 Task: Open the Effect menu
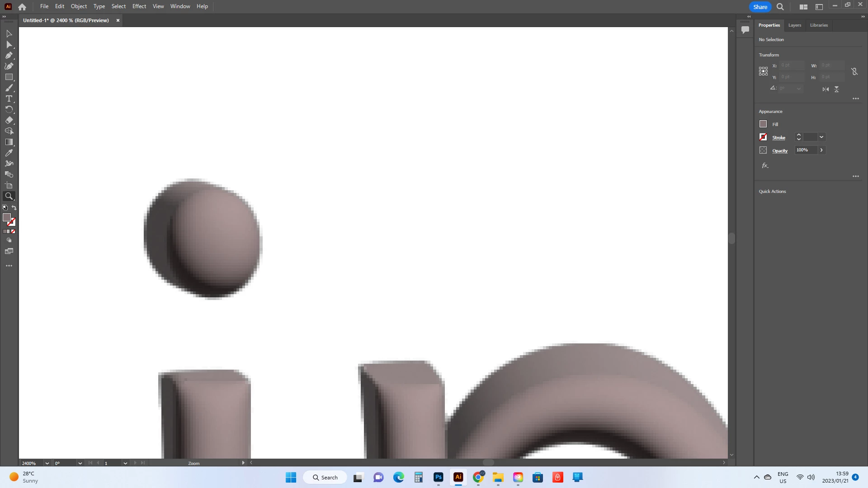139,6
